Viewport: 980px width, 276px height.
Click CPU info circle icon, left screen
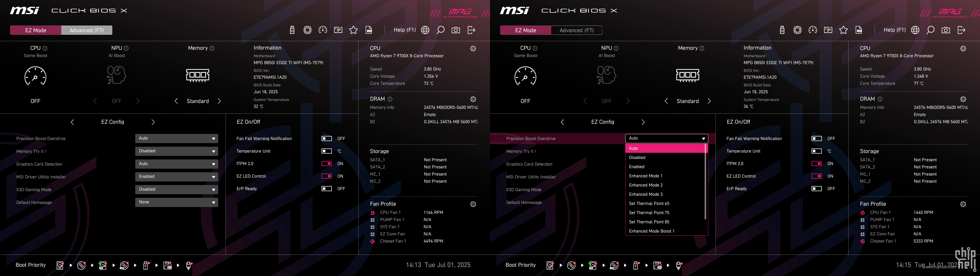click(45, 48)
